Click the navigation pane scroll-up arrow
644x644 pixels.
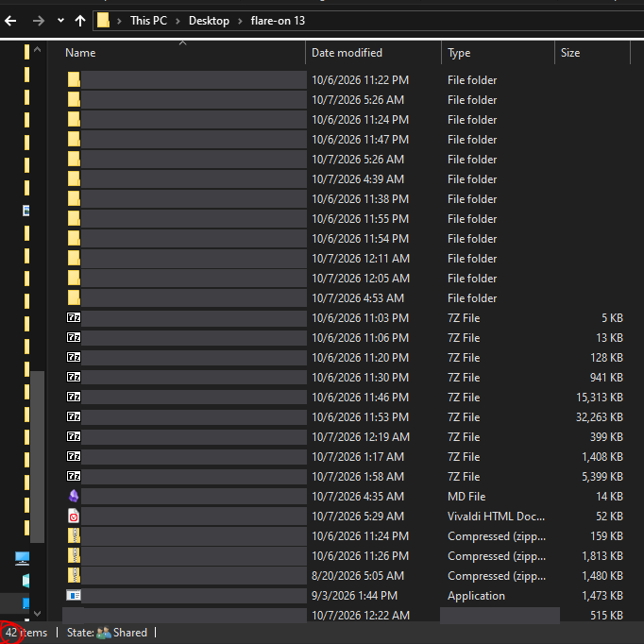(38, 49)
